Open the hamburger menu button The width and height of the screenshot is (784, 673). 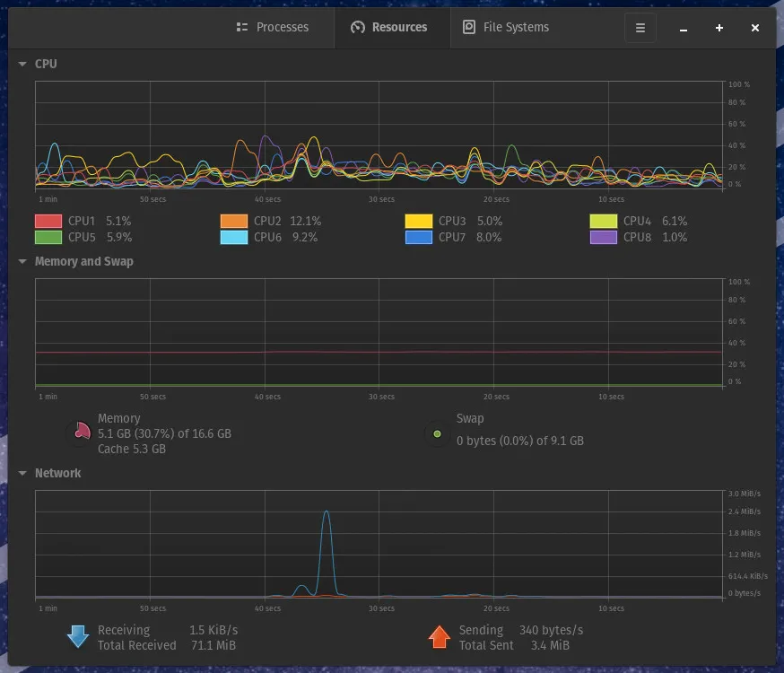click(x=640, y=28)
